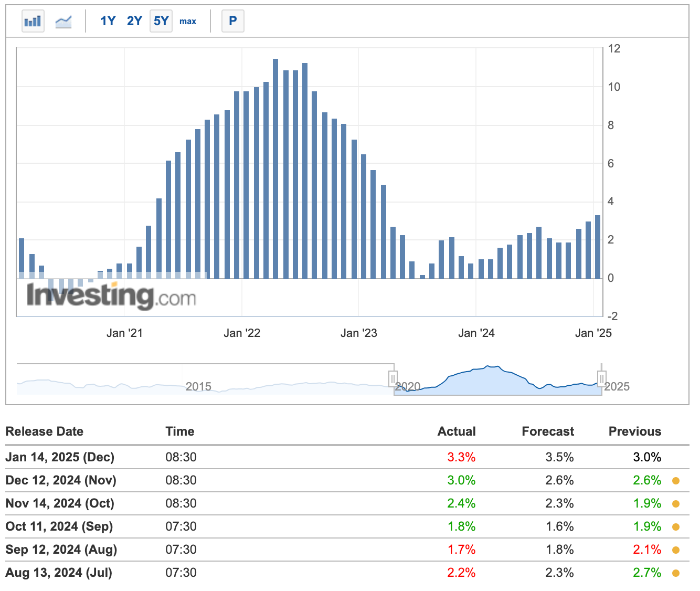Click right handle of range navigator
700x591 pixels.
click(x=602, y=378)
